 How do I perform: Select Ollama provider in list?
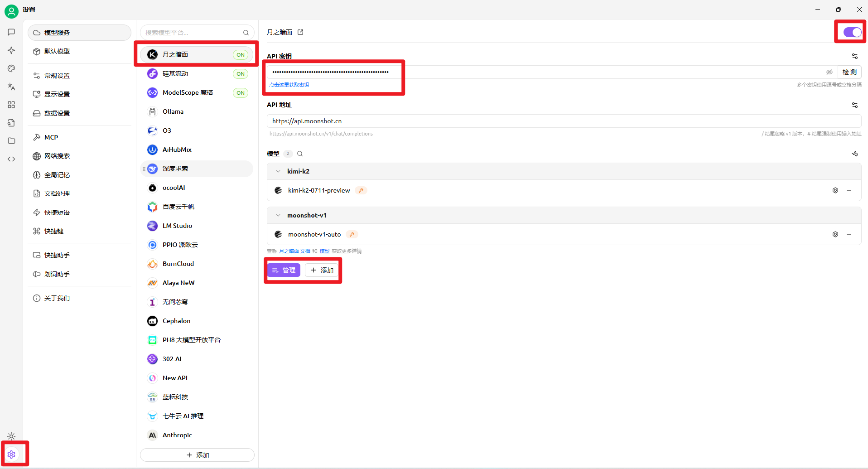197,111
